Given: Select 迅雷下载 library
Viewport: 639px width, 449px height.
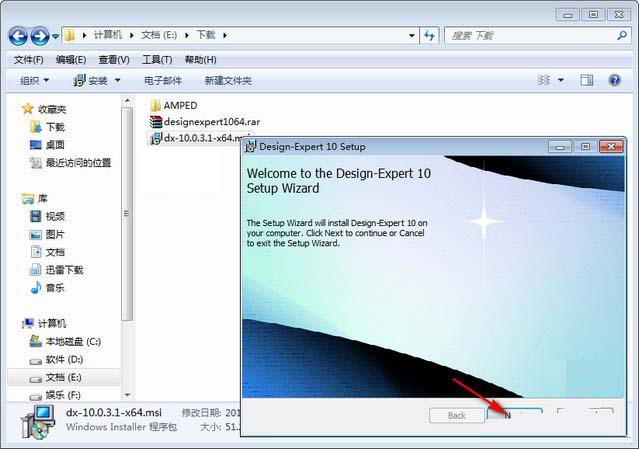Looking at the screenshot, I should pos(64,270).
